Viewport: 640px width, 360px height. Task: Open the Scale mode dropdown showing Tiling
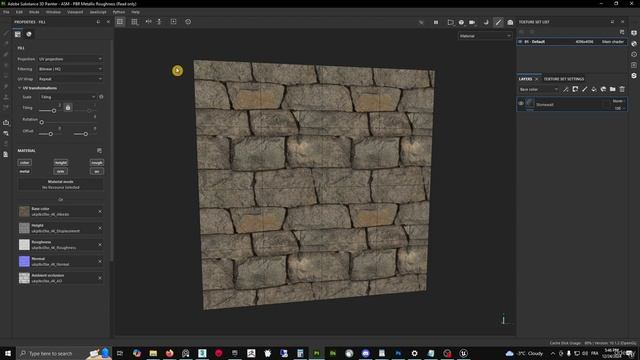(x=68, y=97)
